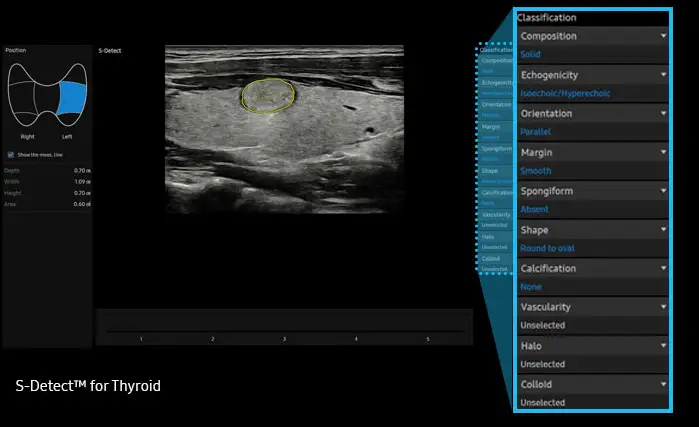Open the Shape dropdown
The height and width of the screenshot is (427, 699).
[x=593, y=230]
